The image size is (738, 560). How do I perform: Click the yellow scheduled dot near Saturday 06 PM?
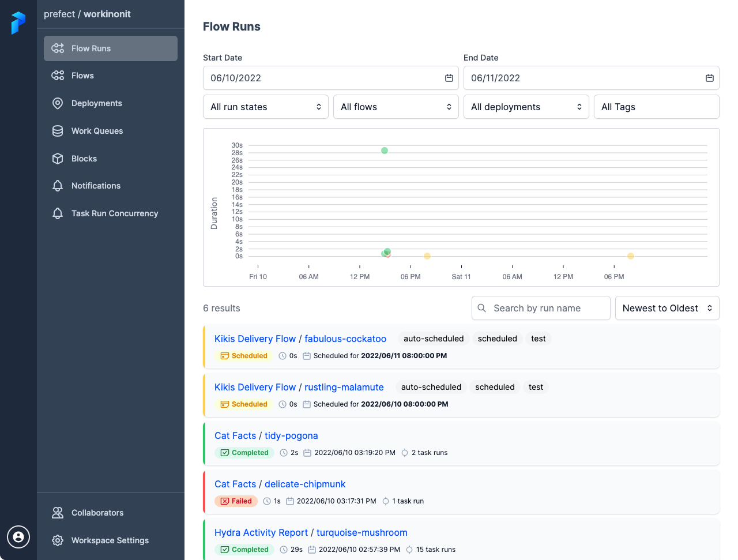631,256
